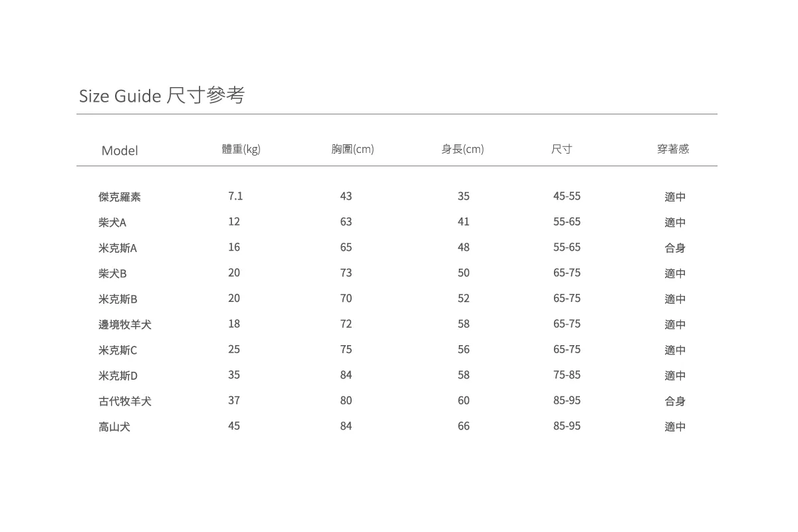Select the 柴犬A row label

[112, 223]
